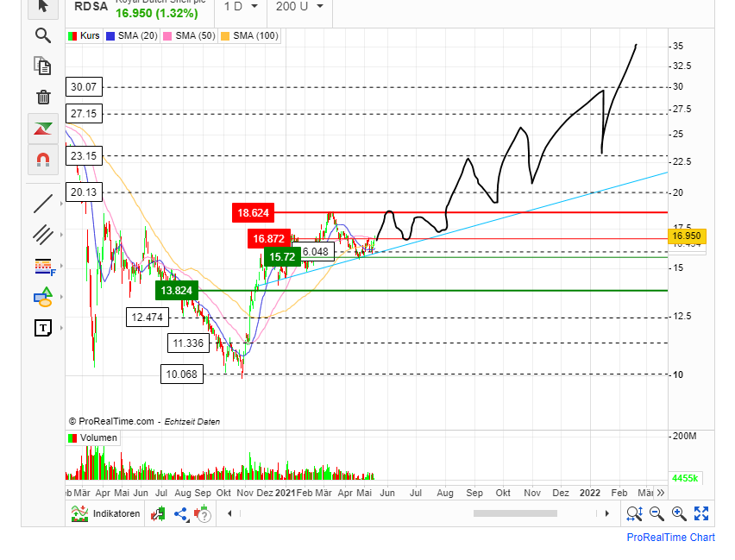Image resolution: width=735 pixels, height=560 pixels.
Task: Click the 12.474 price level label
Action: click(x=148, y=318)
